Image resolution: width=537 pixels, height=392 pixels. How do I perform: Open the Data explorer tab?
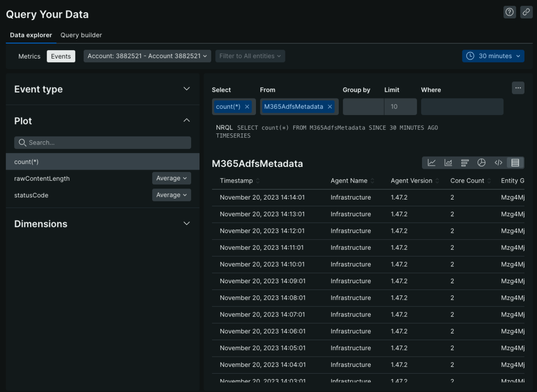pos(31,35)
